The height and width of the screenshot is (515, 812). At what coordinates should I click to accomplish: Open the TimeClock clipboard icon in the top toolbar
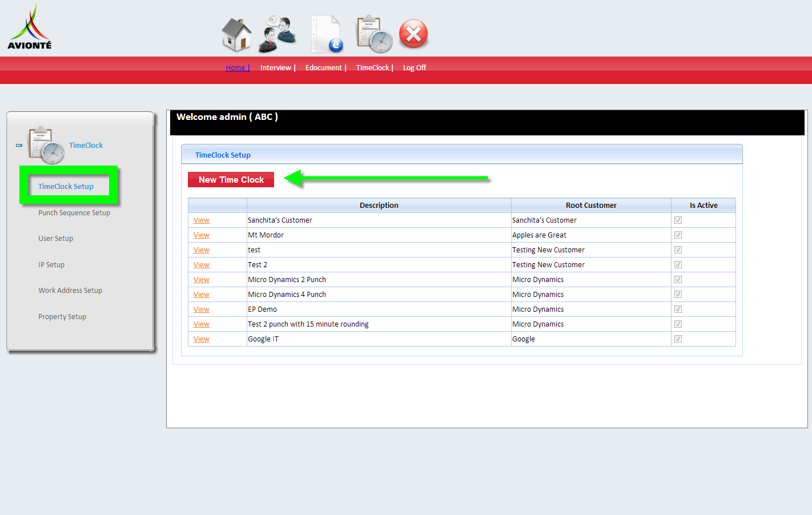click(x=375, y=34)
